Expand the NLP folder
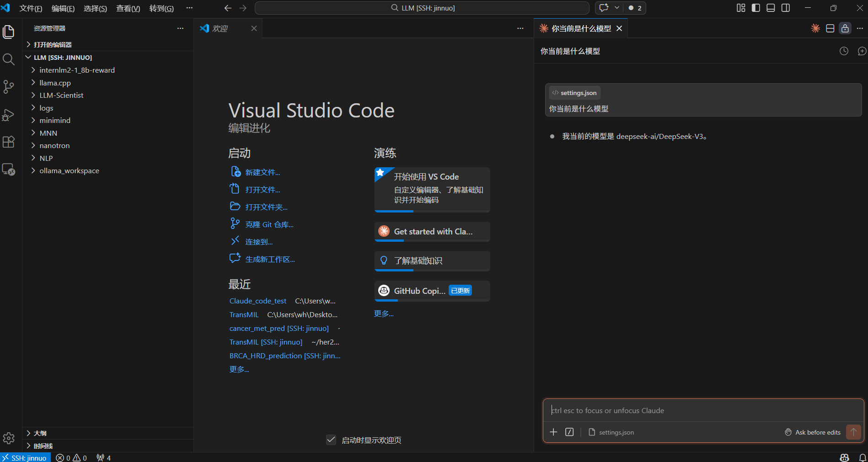 tap(108, 158)
